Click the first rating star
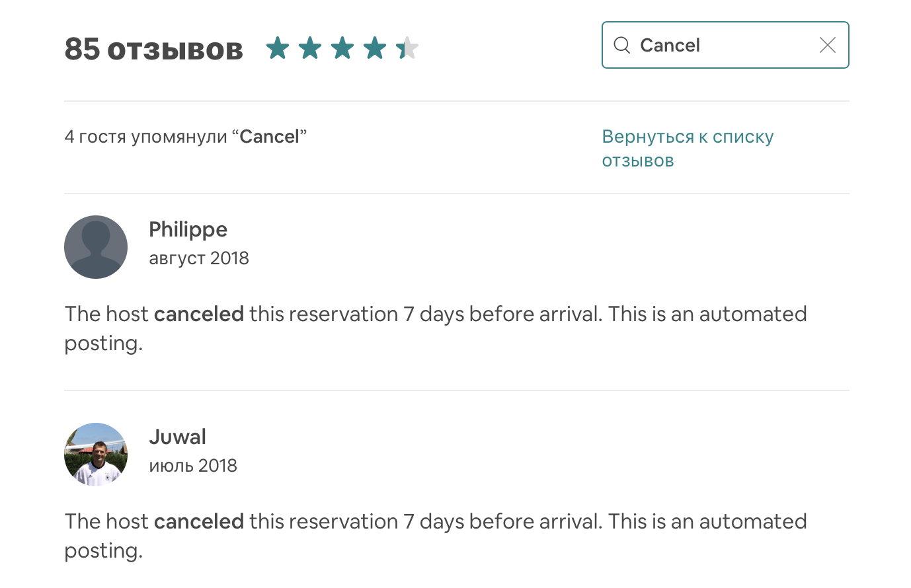911x588 pixels. (278, 48)
